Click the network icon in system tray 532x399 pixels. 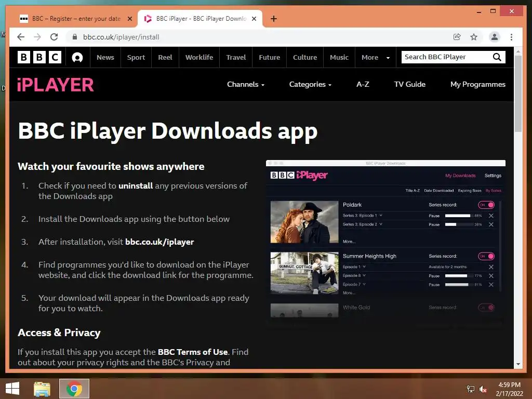470,389
